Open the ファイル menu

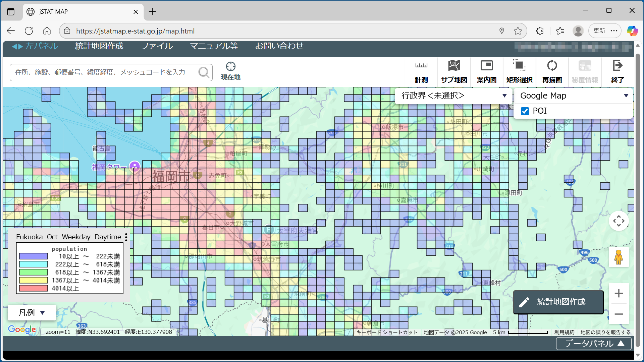pos(157,46)
